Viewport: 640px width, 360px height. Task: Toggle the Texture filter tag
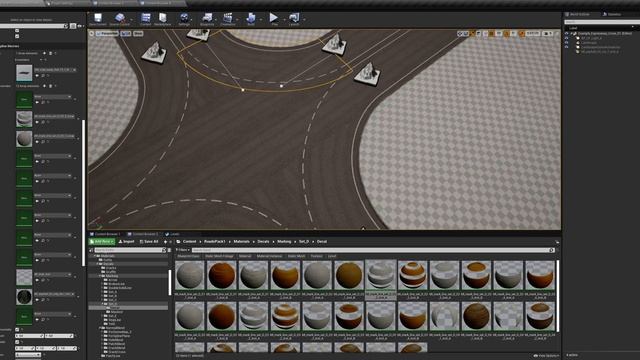316,256
